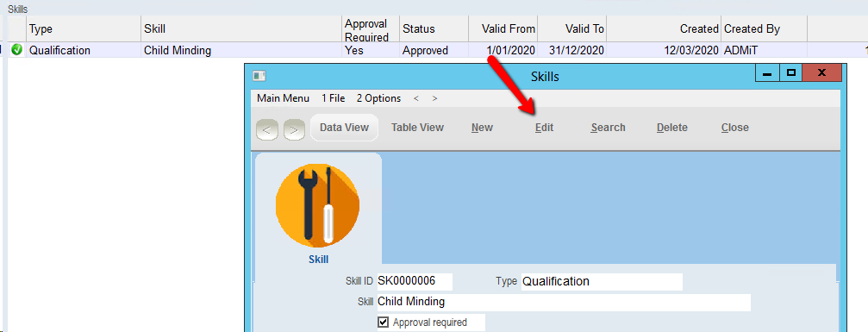Click the Search toolbar button
This screenshot has height=332, width=868.
[608, 128]
